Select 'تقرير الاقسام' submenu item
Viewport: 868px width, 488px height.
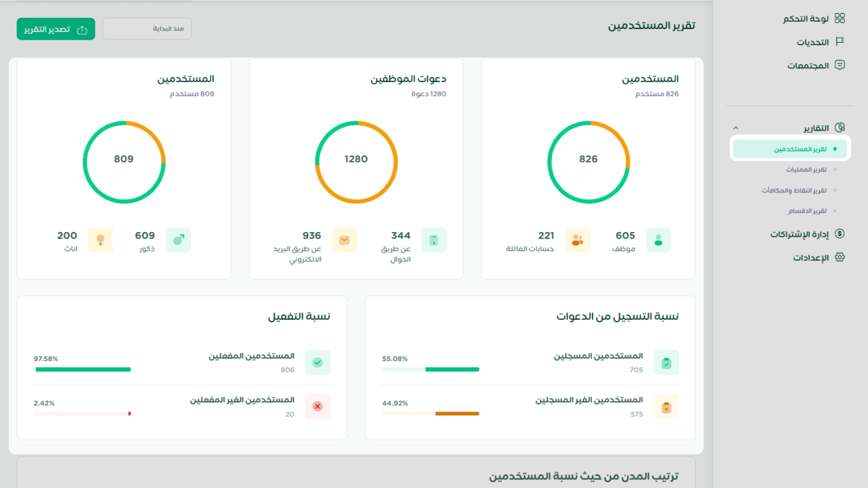(808, 211)
